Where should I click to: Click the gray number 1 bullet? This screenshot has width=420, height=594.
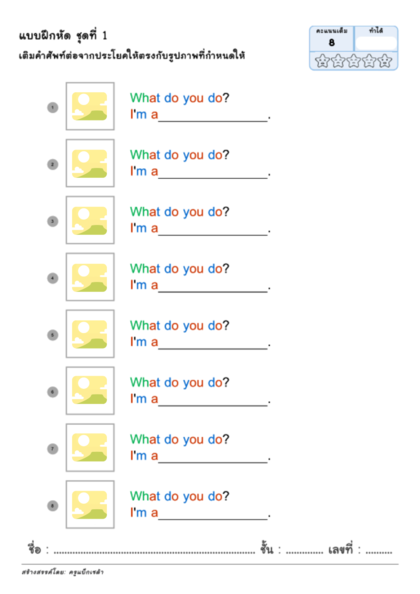[53, 108]
